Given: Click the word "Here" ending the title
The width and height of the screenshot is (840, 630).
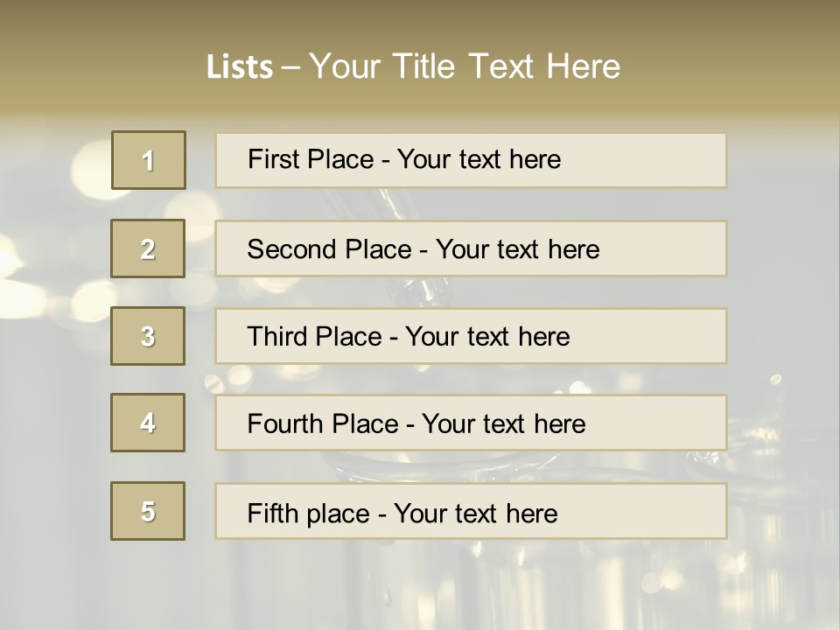Looking at the screenshot, I should tap(583, 66).
